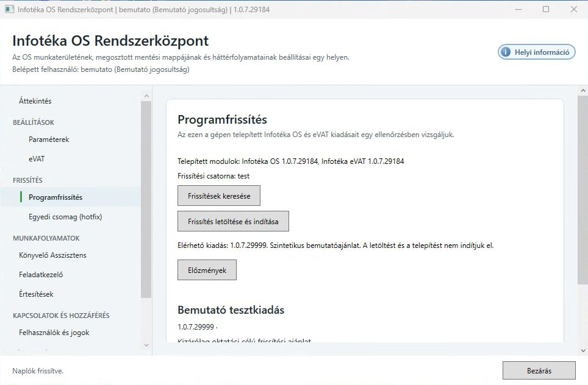Close the window with the X button

[574, 9]
